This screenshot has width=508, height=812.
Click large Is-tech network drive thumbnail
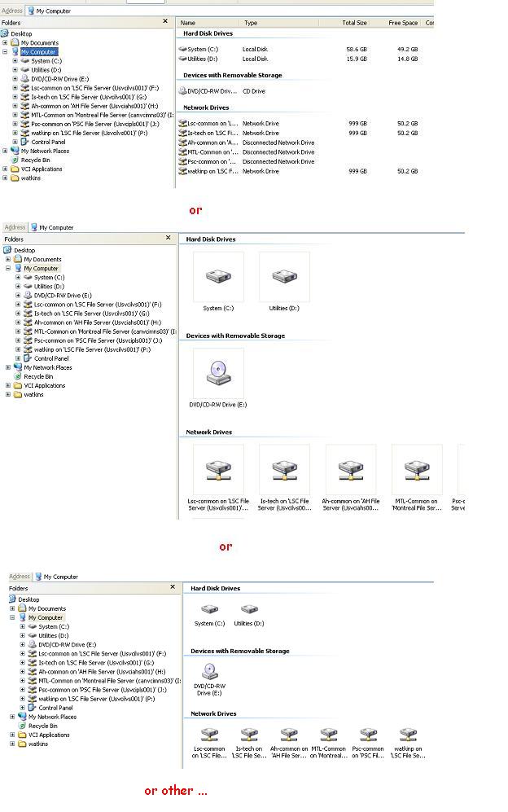pos(284,469)
